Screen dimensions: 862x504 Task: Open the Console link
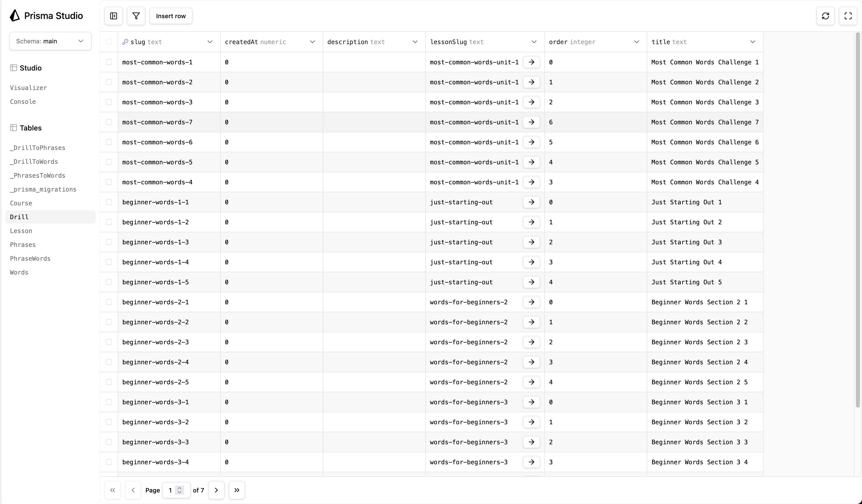[x=23, y=102]
